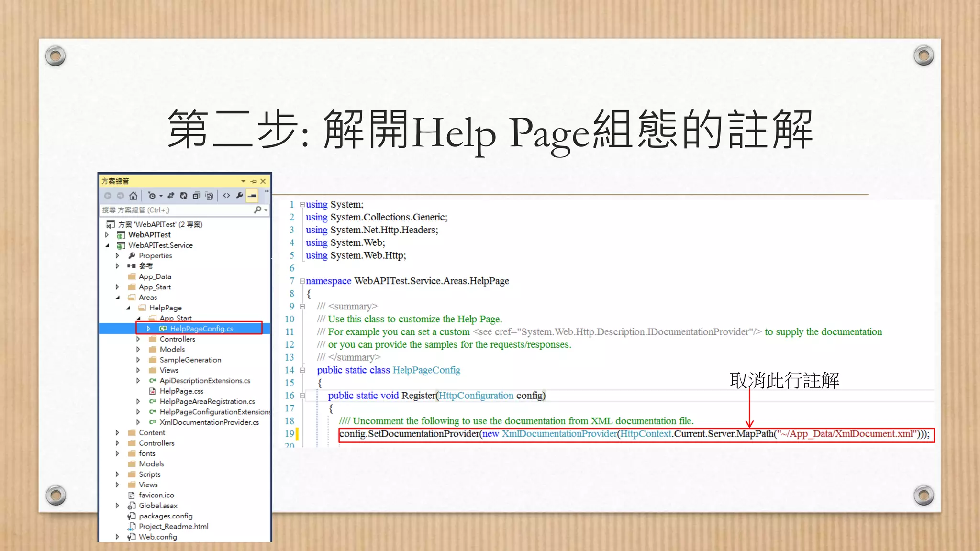
Task: Toggle the highlighted Preview Selected Items button
Action: point(252,196)
